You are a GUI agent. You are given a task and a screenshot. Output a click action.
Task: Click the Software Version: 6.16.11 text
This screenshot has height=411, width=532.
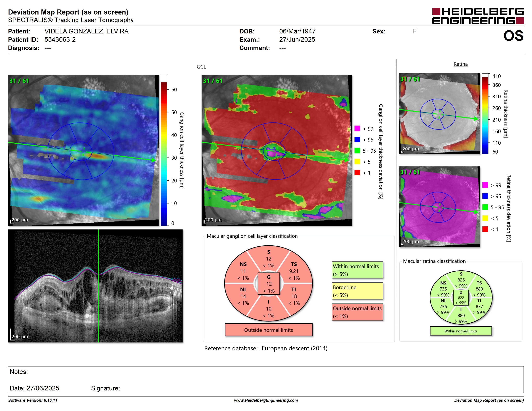(33, 400)
